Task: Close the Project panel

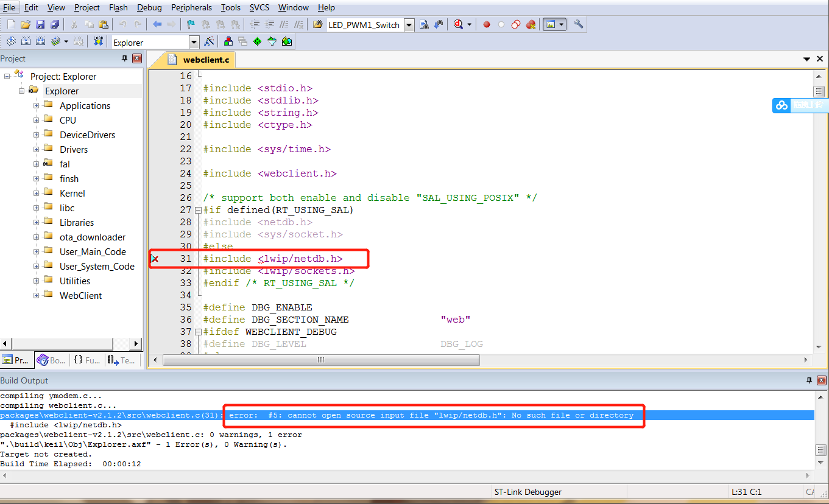Action: [137, 58]
